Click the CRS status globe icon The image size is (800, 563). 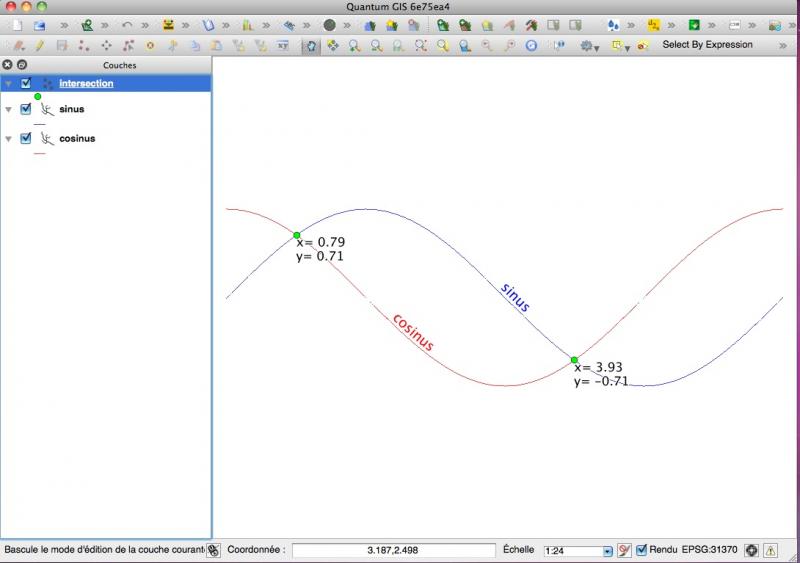[752, 550]
